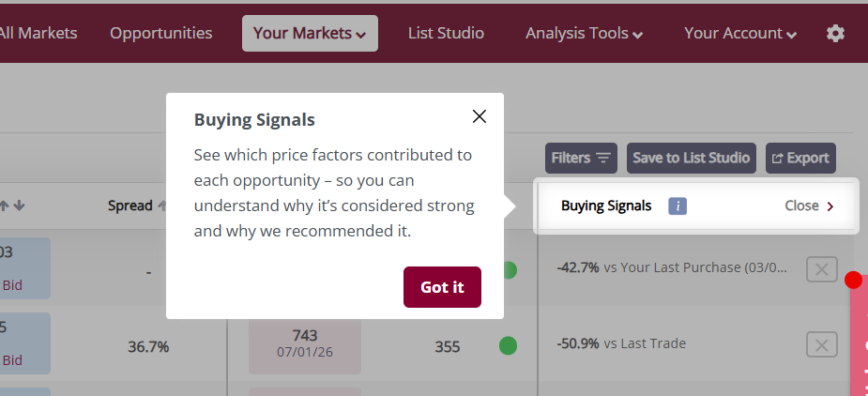Viewport: 868px width, 396px height.
Task: Dismiss the -42.7% buying signal row
Action: [822, 270]
